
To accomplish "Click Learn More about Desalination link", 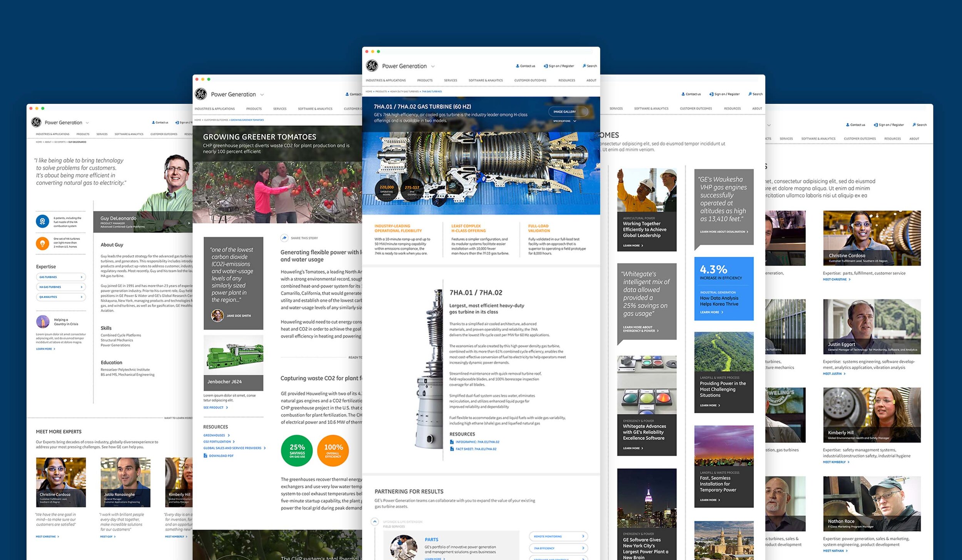I will tap(724, 232).
